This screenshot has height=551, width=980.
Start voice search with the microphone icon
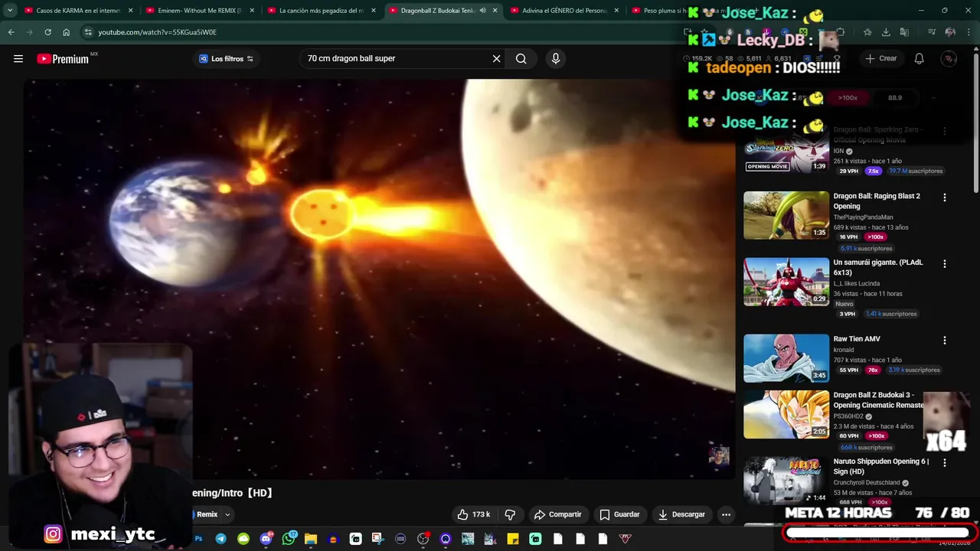click(556, 59)
